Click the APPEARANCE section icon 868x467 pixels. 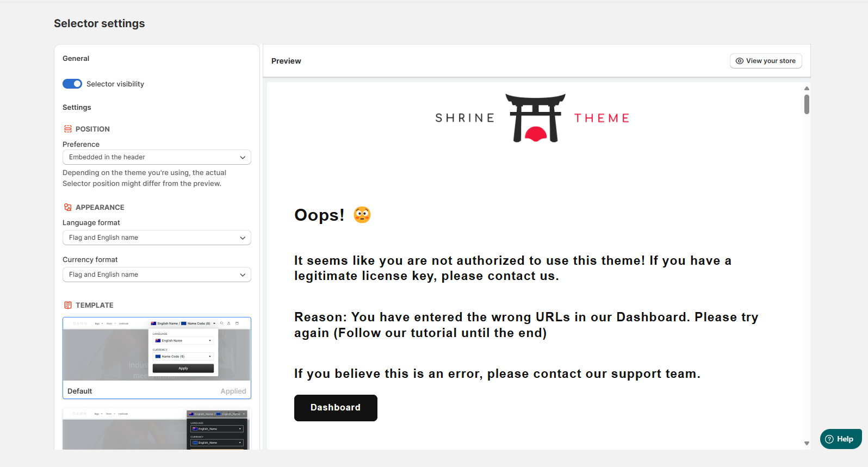68,207
